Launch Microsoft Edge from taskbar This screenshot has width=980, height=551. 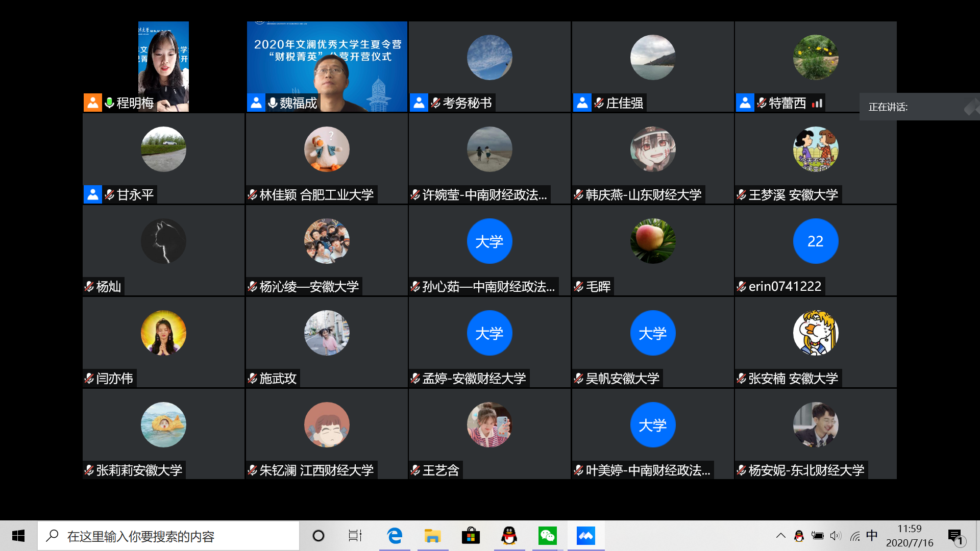pos(394,536)
